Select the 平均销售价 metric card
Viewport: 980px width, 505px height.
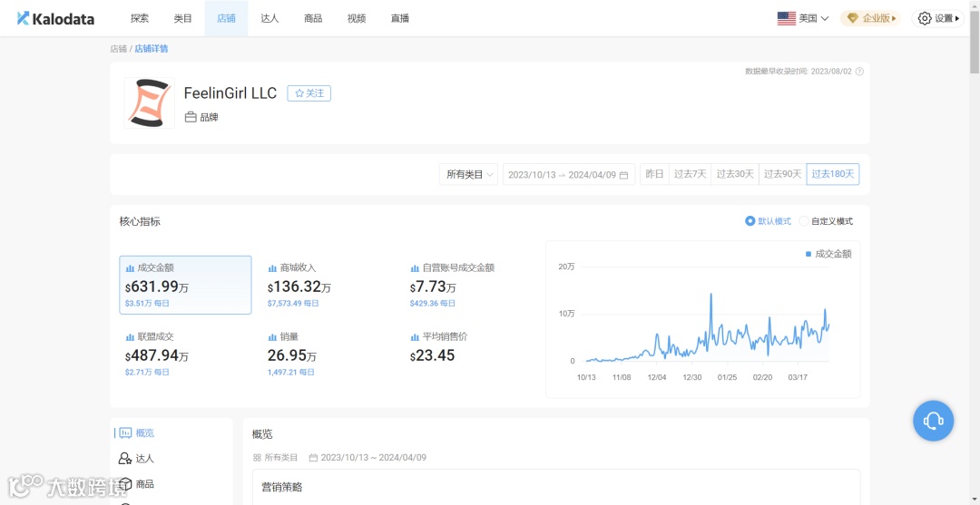click(x=471, y=354)
